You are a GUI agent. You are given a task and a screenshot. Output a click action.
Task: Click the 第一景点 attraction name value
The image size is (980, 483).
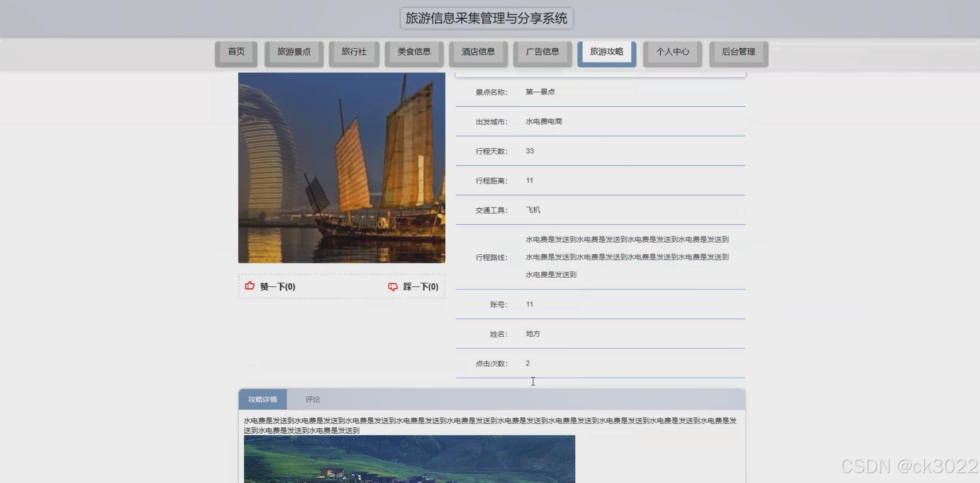tap(540, 92)
